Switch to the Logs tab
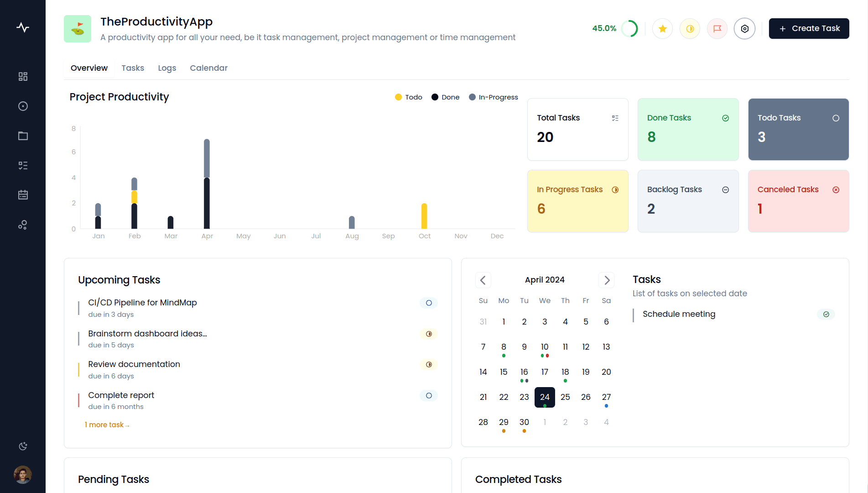The height and width of the screenshot is (493, 868). coord(167,68)
